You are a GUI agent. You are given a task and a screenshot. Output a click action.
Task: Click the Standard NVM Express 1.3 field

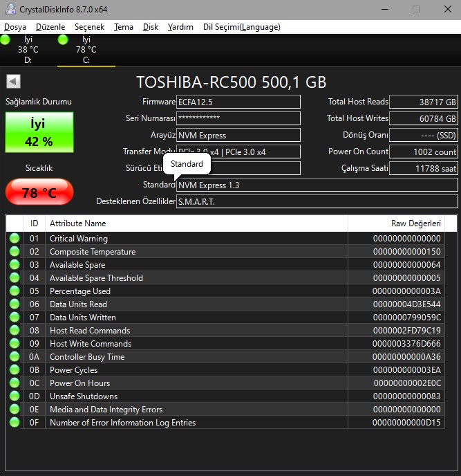point(317,185)
